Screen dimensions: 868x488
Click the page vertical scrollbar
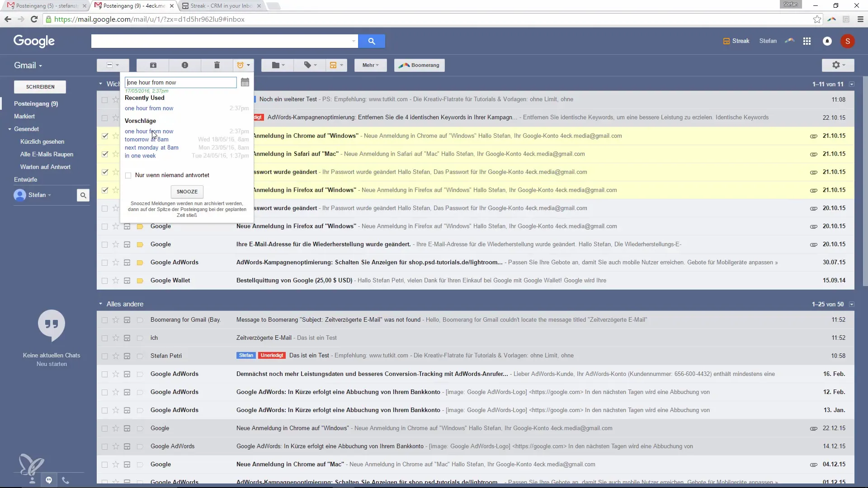pos(865,181)
